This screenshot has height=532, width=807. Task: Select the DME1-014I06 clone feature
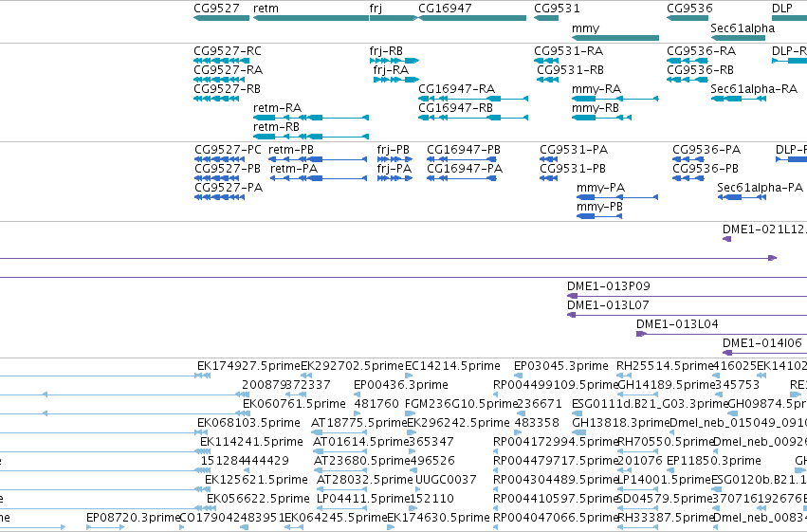(x=764, y=353)
